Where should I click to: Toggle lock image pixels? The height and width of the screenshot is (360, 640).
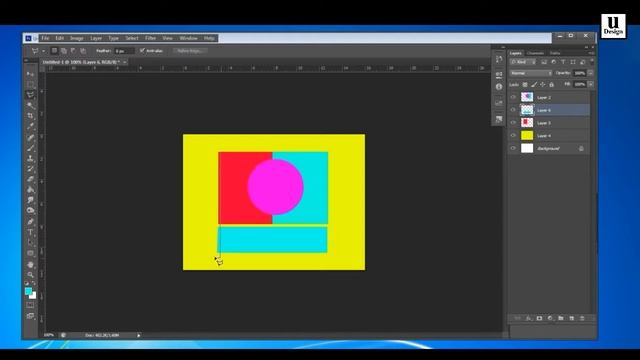pyautogui.click(x=534, y=84)
